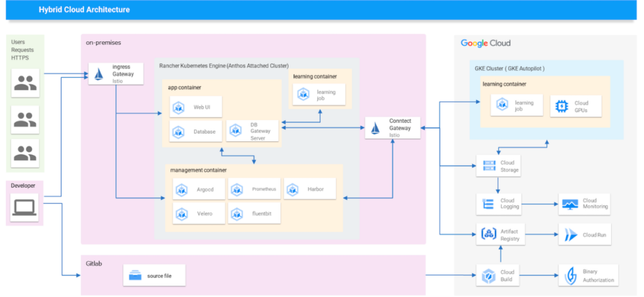Click the source file text
Screen dimensions: 644x297
[159, 276]
